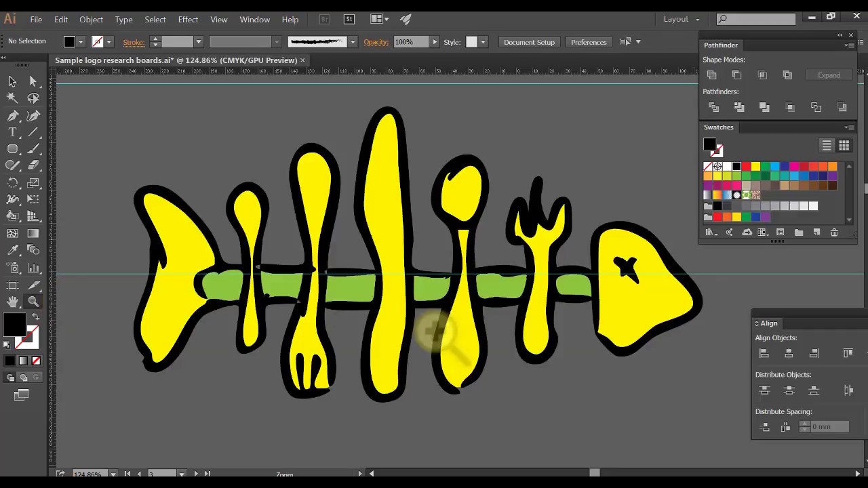
Task: Set toolbox fill mode to None
Action: coord(36,361)
